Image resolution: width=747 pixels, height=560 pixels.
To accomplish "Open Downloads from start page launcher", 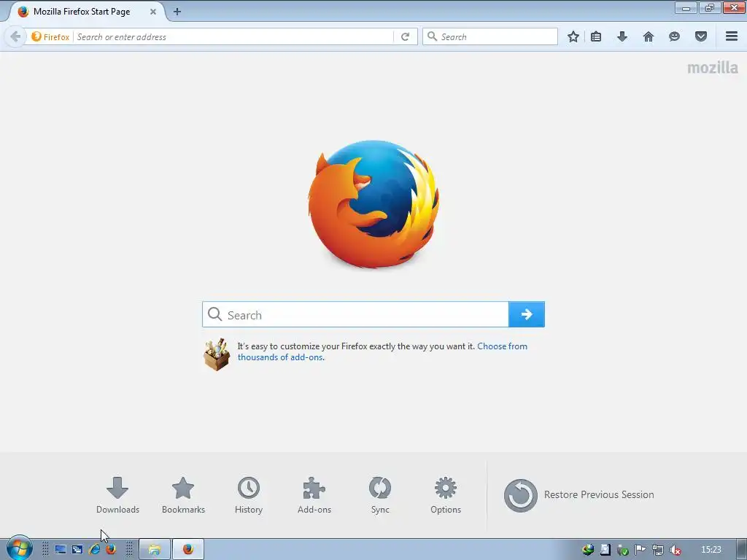I will (x=117, y=495).
